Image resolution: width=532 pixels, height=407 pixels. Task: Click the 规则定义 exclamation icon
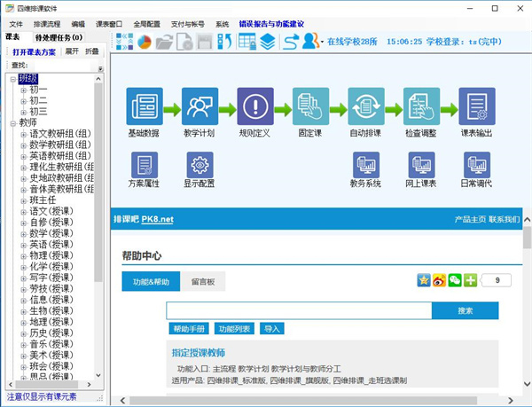click(x=255, y=106)
